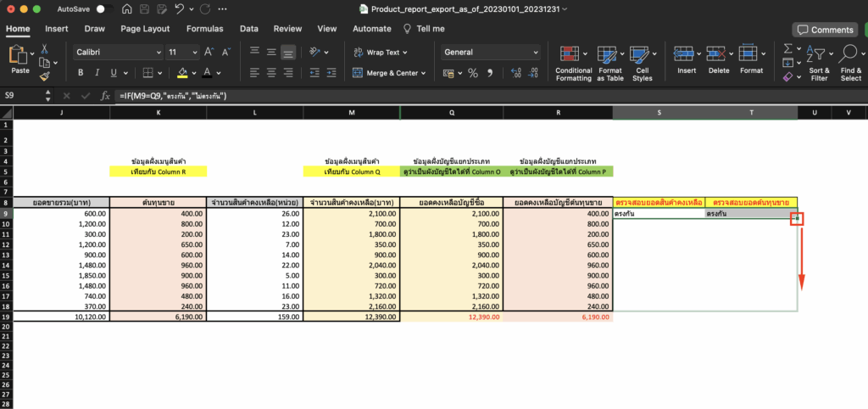Image resolution: width=868 pixels, height=409 pixels.
Task: Click the Percent Style icon
Action: [x=472, y=73]
